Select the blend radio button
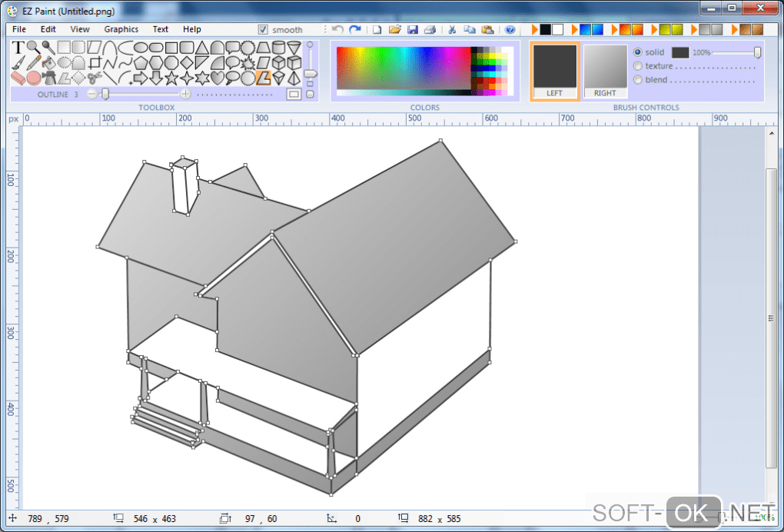Viewport: 784px width, 532px height. coord(637,79)
